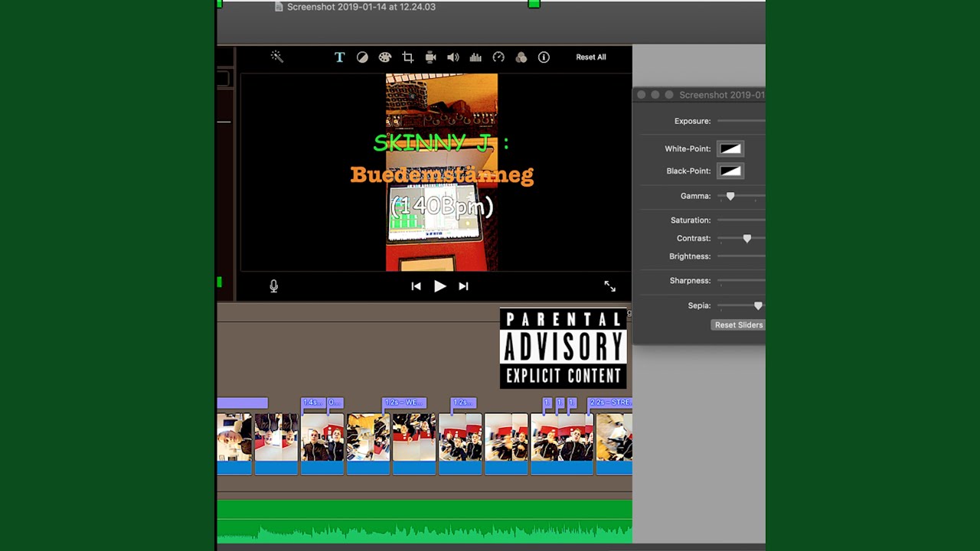Click 'Buedemstänneg' title text in viewer
The image size is (980, 551).
point(442,175)
